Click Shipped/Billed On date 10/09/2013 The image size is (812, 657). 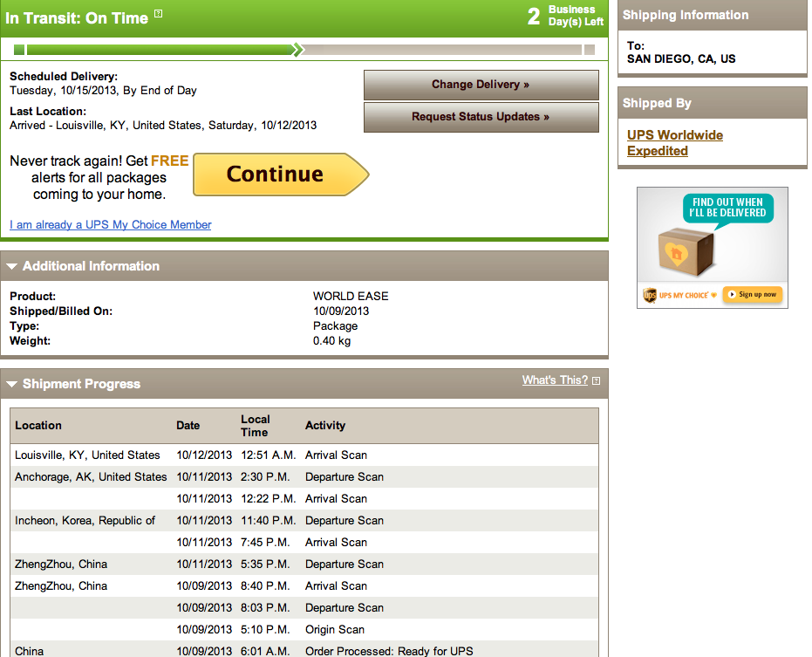pyautogui.click(x=341, y=311)
